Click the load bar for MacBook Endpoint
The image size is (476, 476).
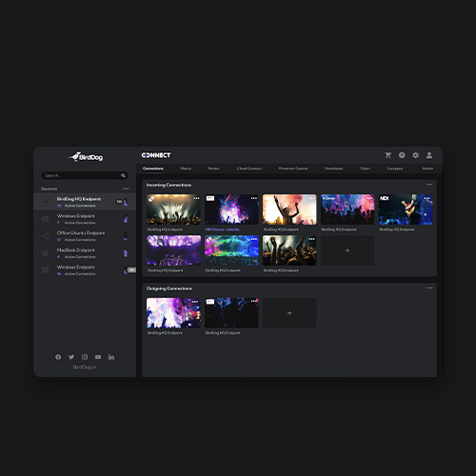(126, 253)
